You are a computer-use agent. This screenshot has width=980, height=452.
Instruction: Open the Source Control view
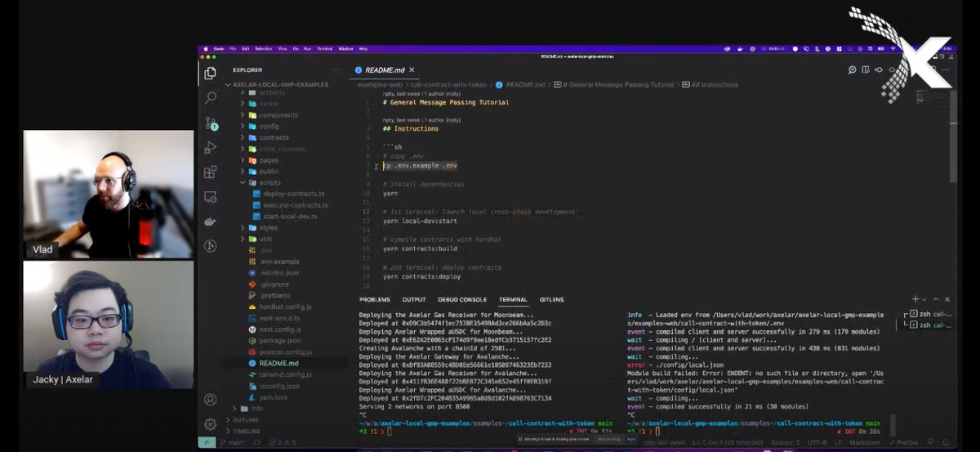(210, 123)
